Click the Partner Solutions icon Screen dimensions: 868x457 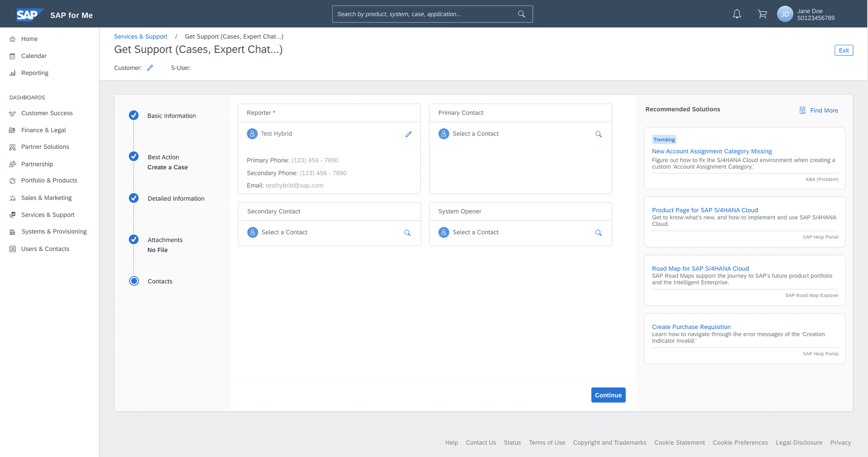(12, 147)
